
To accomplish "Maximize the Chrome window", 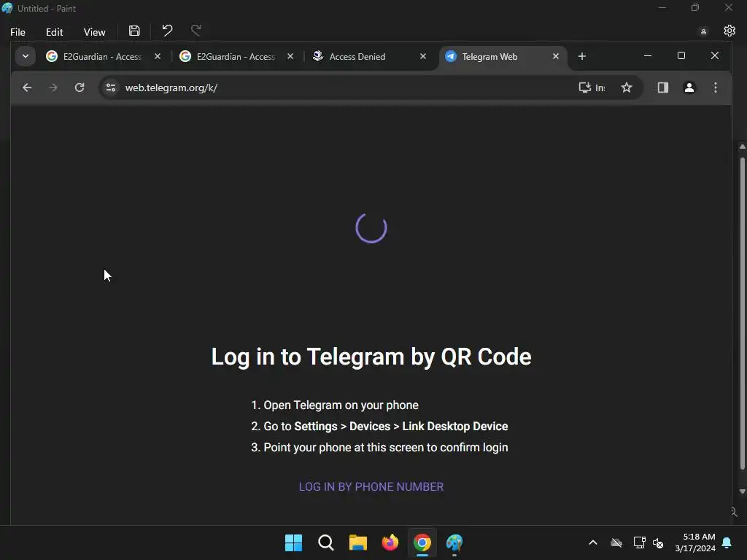I will point(681,55).
